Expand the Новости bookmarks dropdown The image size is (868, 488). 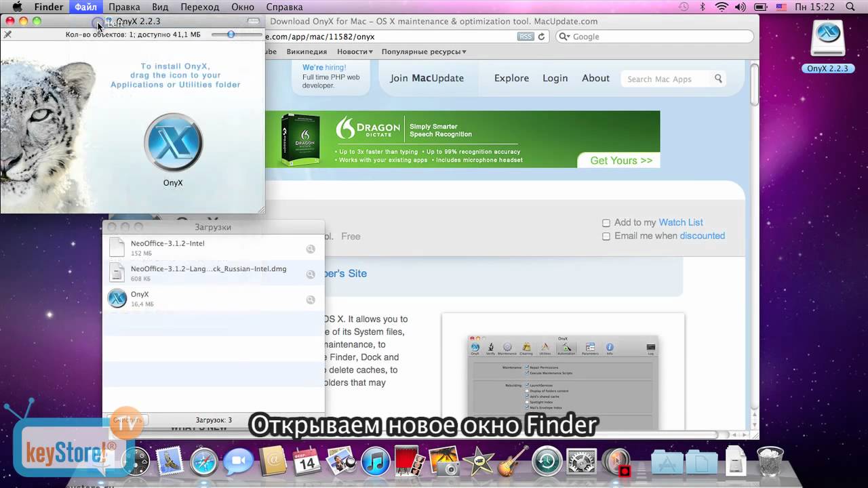click(x=355, y=52)
